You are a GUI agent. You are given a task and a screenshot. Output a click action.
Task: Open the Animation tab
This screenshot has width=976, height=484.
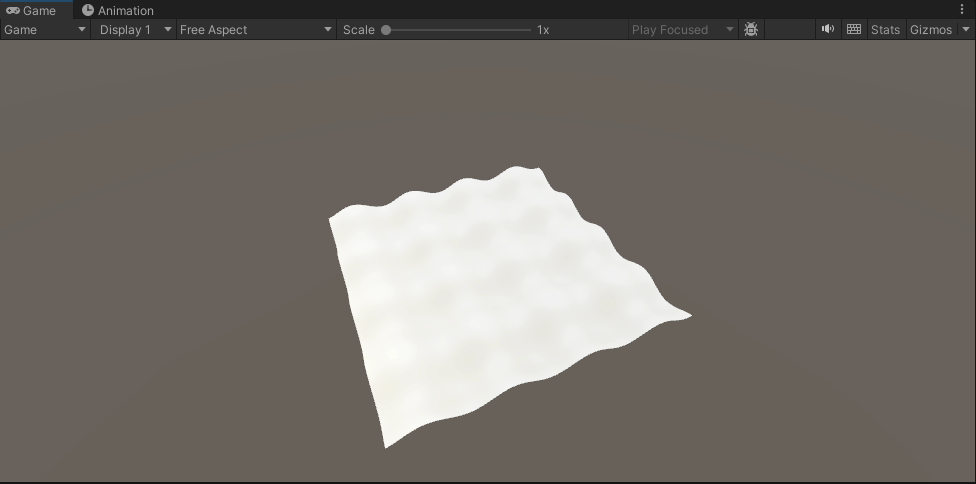[x=118, y=11]
